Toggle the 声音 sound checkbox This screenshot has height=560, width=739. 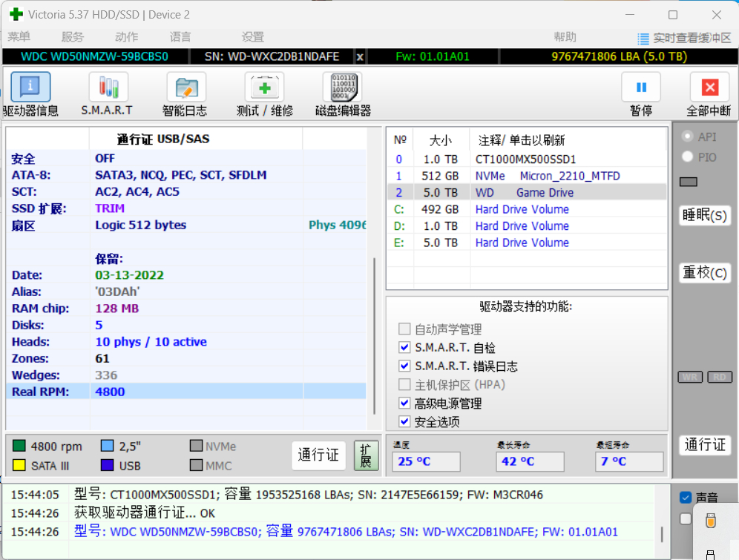coord(686,498)
